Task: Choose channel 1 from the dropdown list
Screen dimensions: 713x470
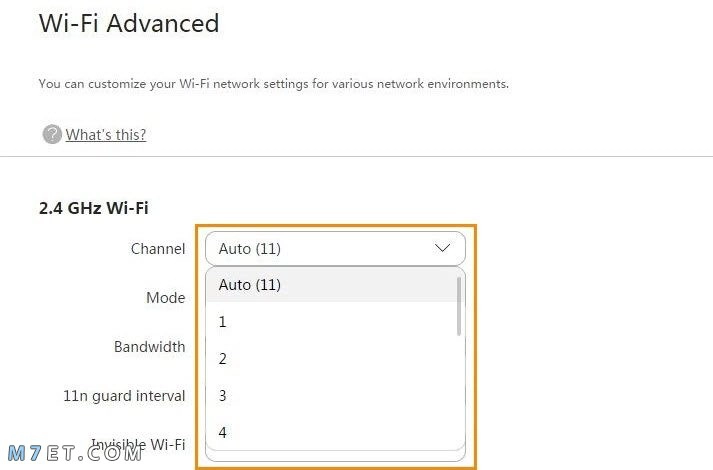Action: (332, 322)
